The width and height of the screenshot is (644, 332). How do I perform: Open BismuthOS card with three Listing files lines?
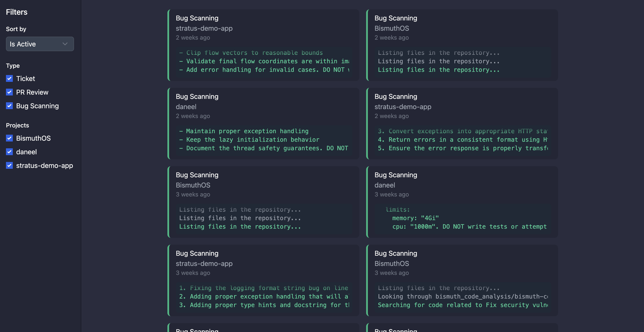pyautogui.click(x=264, y=202)
